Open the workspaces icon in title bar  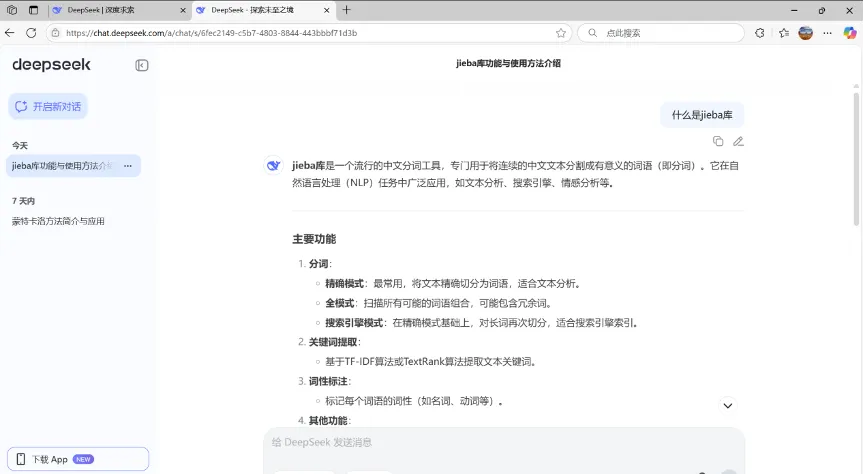pyautogui.click(x=12, y=10)
